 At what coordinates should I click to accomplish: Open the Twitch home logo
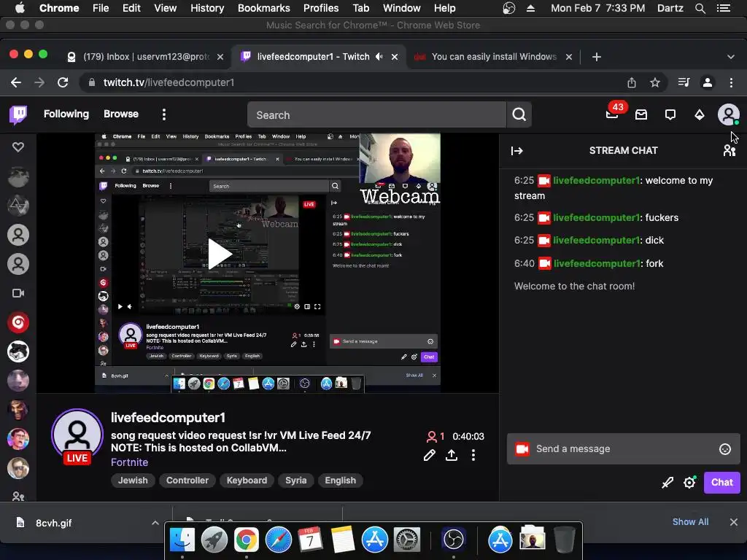[18, 114]
